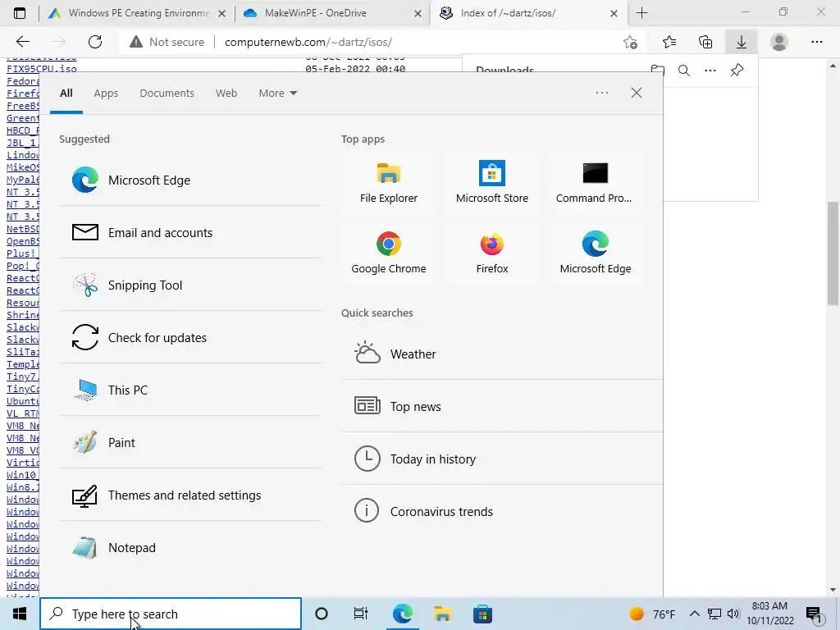Open Themes and related settings
The height and width of the screenshot is (630, 840).
point(190,495)
